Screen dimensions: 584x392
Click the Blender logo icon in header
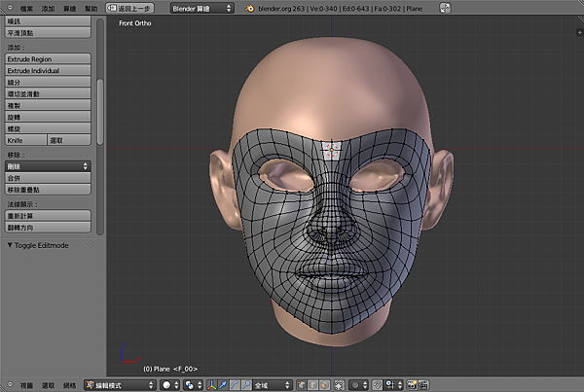tap(249, 8)
